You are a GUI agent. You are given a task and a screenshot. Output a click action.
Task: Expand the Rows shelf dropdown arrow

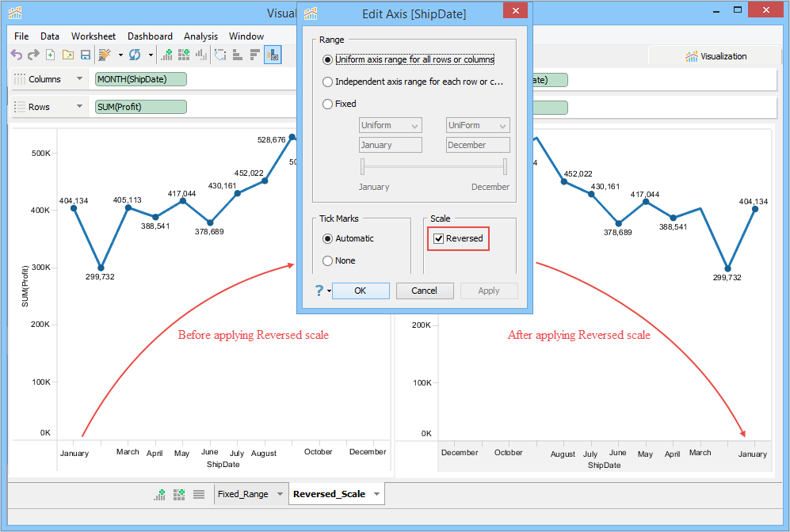[x=79, y=106]
